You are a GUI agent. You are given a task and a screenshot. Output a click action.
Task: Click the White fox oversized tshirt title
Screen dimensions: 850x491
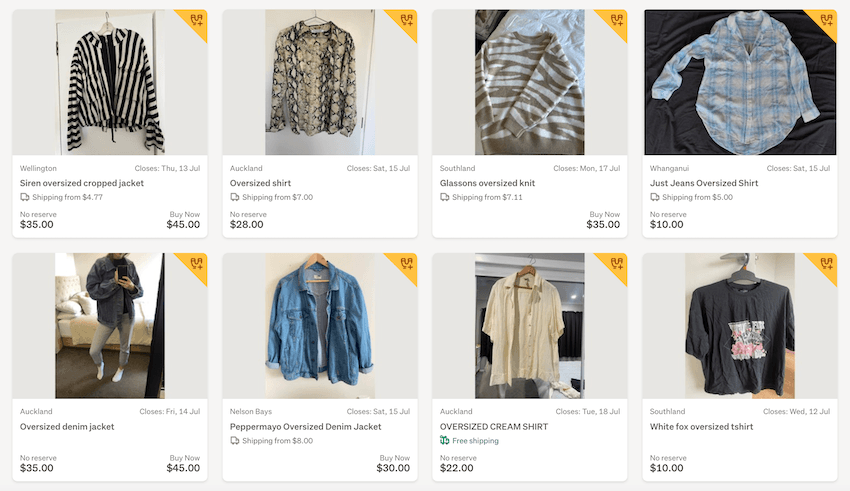coord(701,427)
